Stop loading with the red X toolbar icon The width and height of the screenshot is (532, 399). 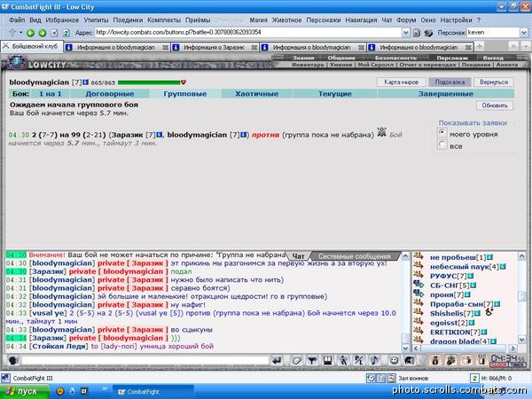click(54, 33)
